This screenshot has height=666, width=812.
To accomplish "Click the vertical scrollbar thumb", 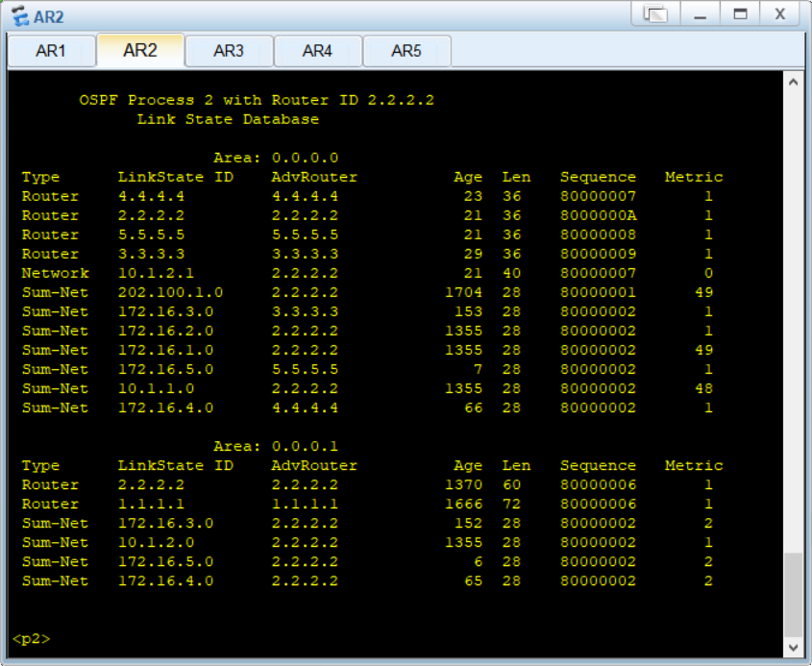I will [x=794, y=595].
